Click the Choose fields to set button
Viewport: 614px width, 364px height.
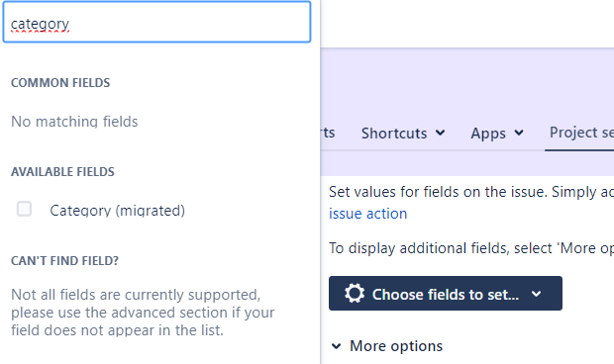coord(446,294)
